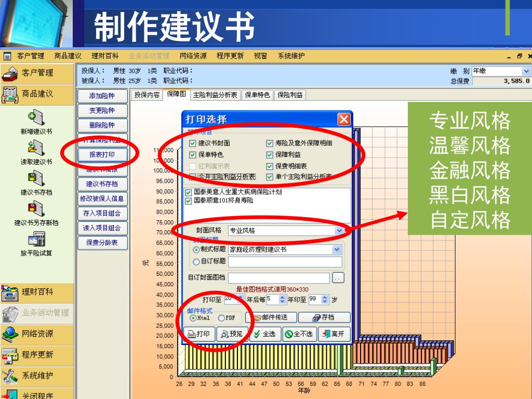Viewport: 532px width, 399px height.
Task: Choose PDF mail format
Action: [221, 318]
